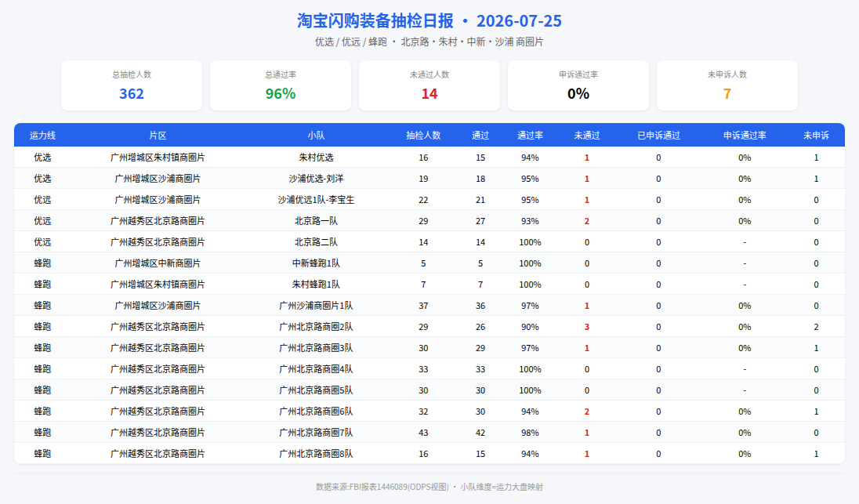Click the subtitle listing 商圈片 names
This screenshot has height=504, width=859.
pos(429,42)
